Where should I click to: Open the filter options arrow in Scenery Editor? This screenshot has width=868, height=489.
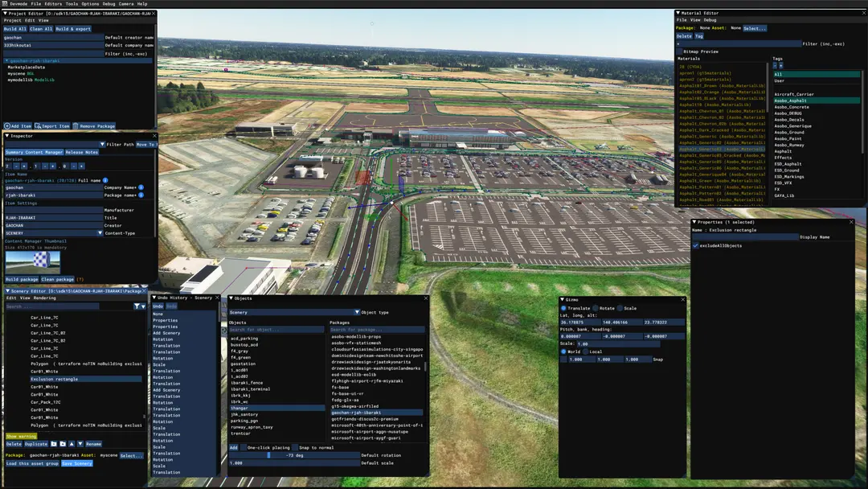point(143,306)
